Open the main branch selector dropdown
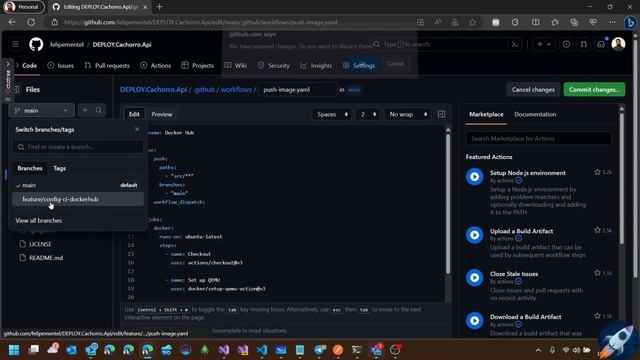Screen dimensions: 640x360 [x=41, y=110]
